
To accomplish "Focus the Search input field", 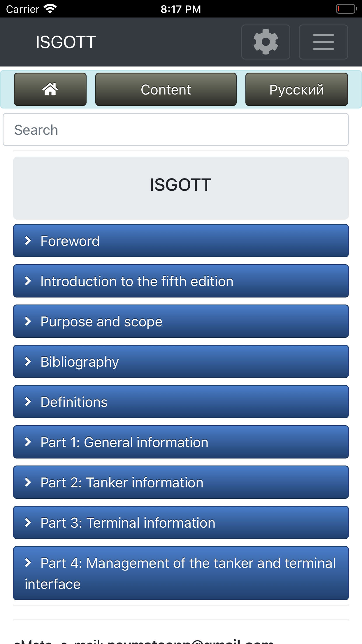I will 175,130.
